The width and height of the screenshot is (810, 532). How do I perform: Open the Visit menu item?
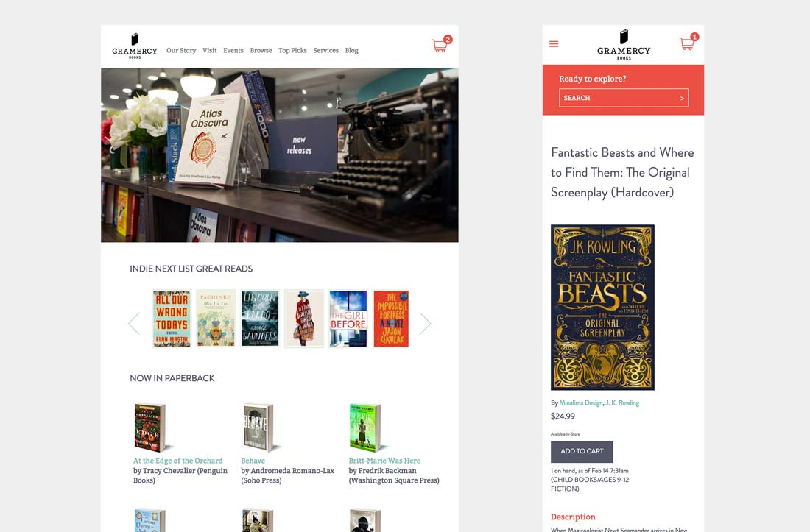tap(210, 51)
